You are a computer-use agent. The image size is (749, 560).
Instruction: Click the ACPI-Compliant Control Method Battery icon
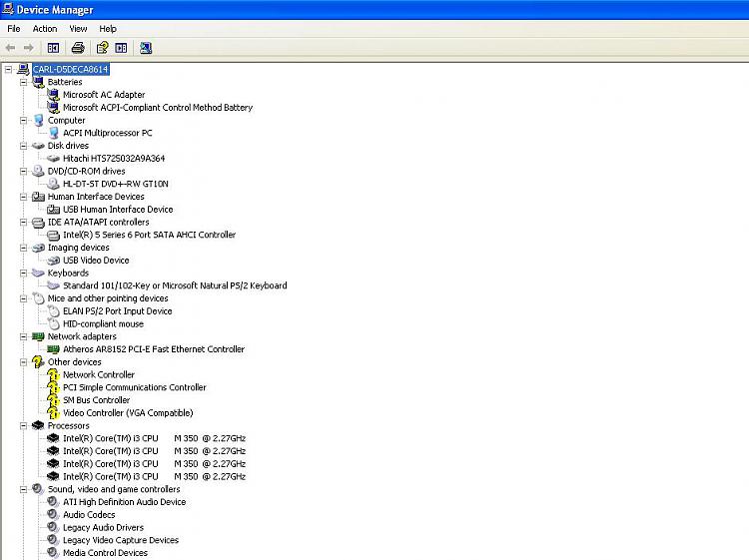click(x=54, y=108)
